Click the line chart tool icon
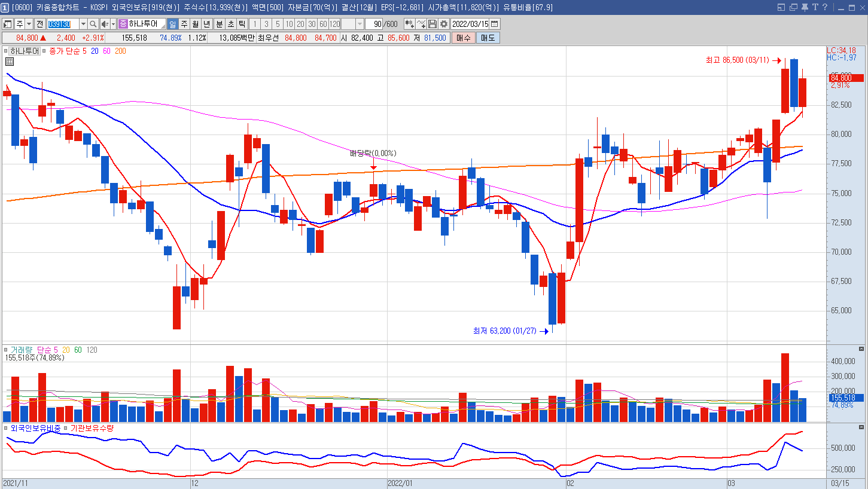 [421, 24]
